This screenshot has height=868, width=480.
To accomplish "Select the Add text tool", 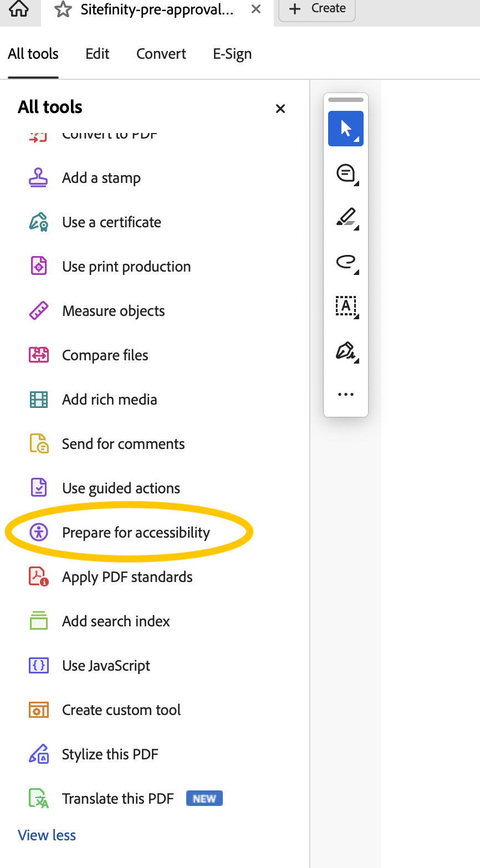I will (345, 306).
